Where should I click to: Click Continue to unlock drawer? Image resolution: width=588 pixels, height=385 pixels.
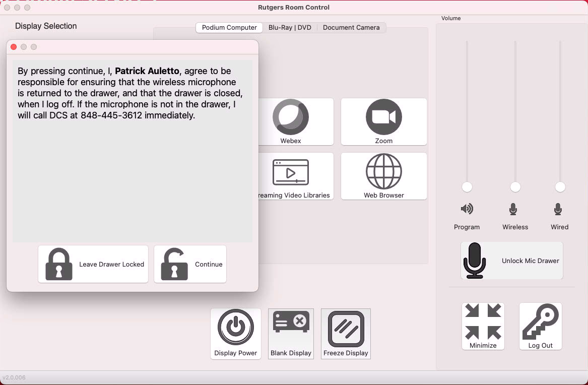190,264
